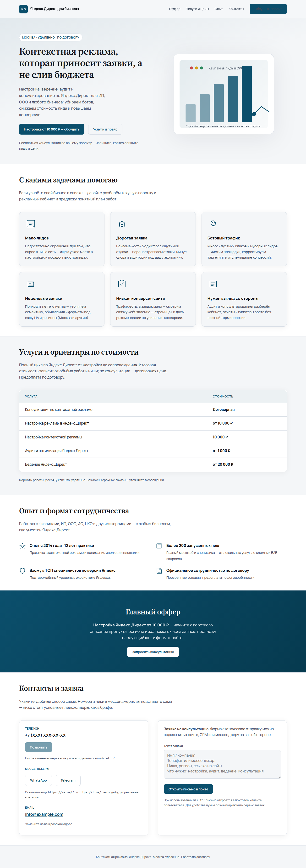
Task: Click the Нецелевые заявки card icon
Action: point(31,284)
